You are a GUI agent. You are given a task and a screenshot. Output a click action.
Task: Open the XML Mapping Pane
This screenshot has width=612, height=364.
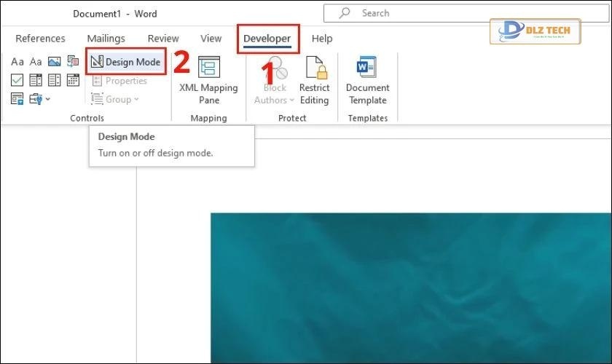pos(208,80)
